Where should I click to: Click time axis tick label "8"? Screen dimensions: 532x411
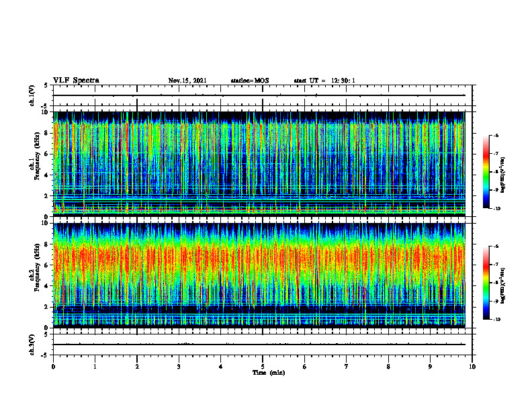(388, 367)
